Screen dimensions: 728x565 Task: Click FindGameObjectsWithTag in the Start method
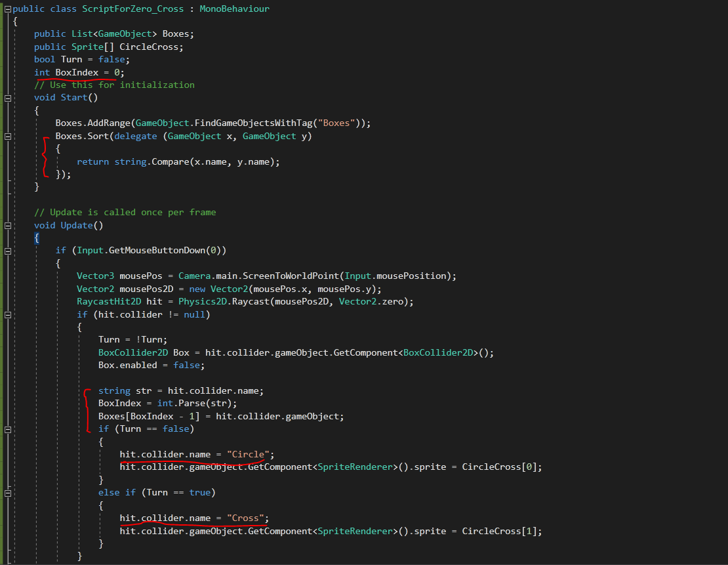(x=254, y=123)
